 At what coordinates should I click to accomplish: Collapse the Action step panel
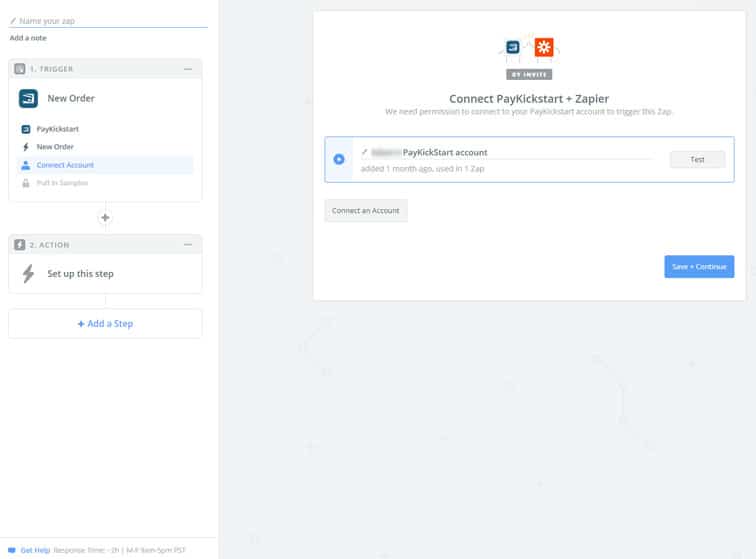(x=188, y=245)
